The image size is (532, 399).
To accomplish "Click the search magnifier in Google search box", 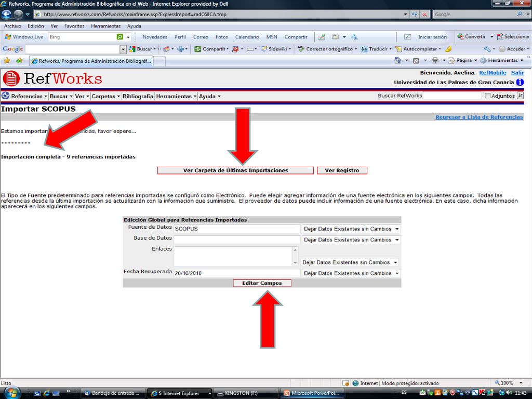I will pyautogui.click(x=520, y=14).
